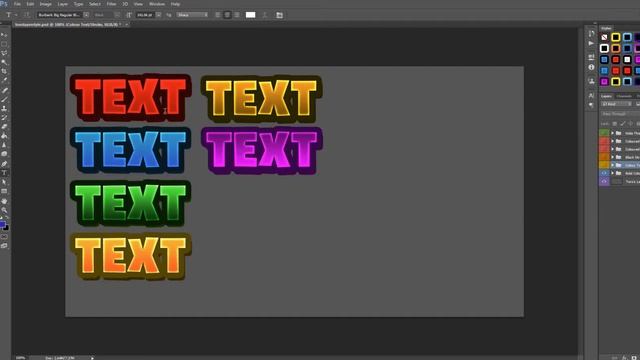Select the Lasso tool

pos(4,53)
